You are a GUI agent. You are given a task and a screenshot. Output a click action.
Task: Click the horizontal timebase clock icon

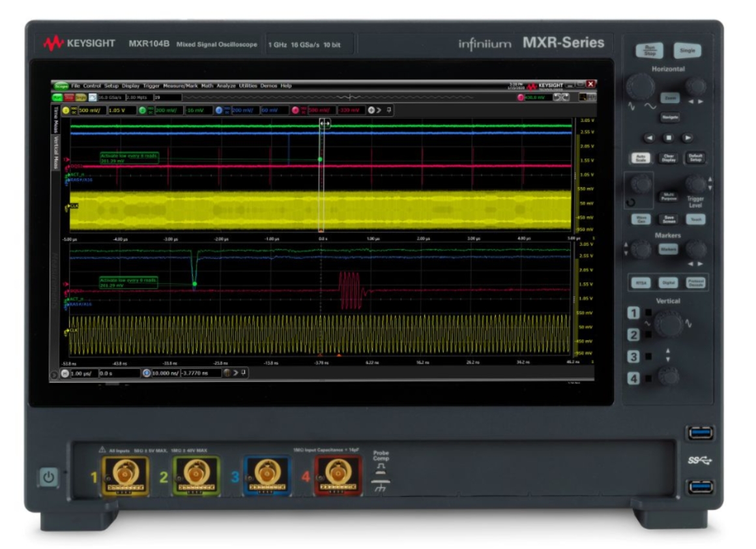coord(65,372)
